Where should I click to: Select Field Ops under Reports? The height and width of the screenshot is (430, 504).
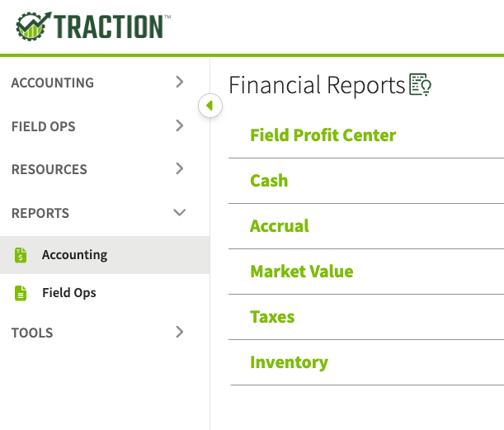pos(105,293)
